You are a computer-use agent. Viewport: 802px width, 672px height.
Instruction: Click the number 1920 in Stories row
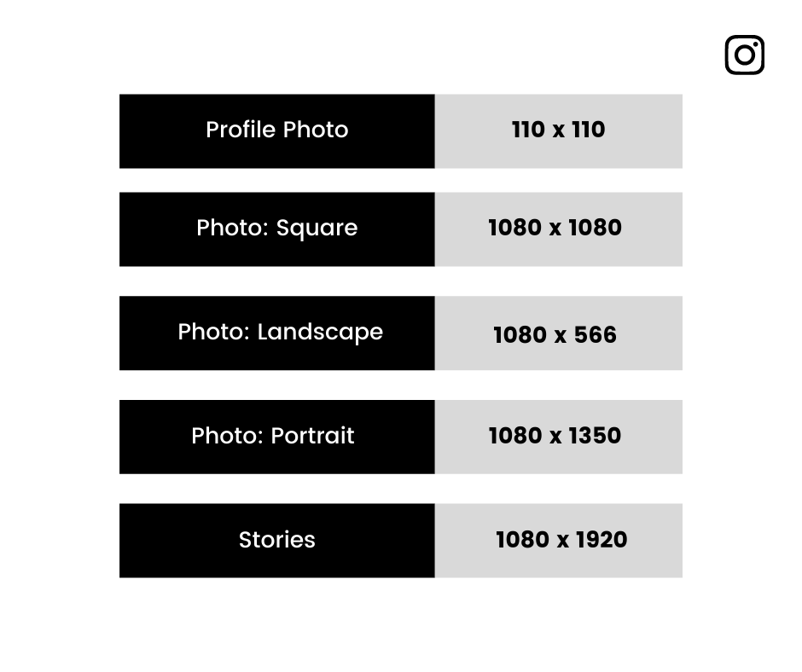pyautogui.click(x=601, y=540)
